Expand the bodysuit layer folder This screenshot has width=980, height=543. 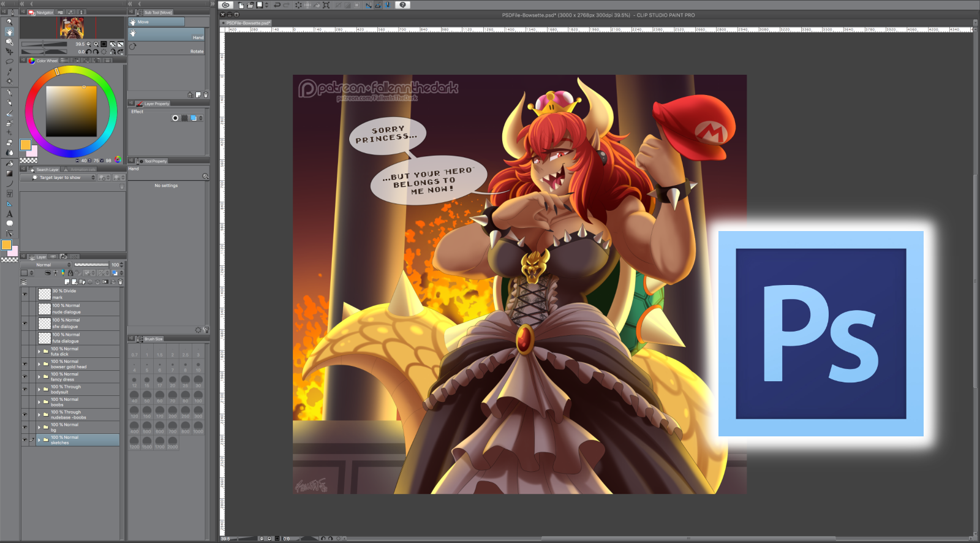(39, 389)
